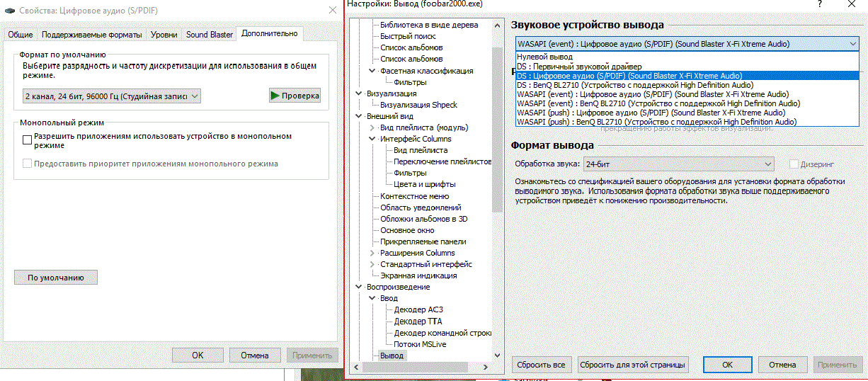Open the Обработка звука 24-бит dropdown
Image resolution: width=868 pixels, height=381 pixels.
[x=678, y=164]
